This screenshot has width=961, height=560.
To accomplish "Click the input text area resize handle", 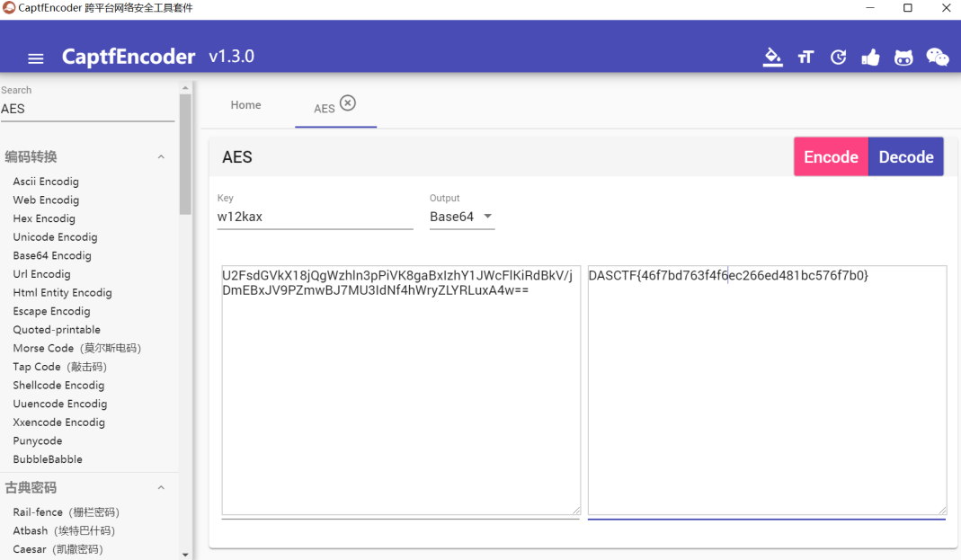I will pos(576,511).
